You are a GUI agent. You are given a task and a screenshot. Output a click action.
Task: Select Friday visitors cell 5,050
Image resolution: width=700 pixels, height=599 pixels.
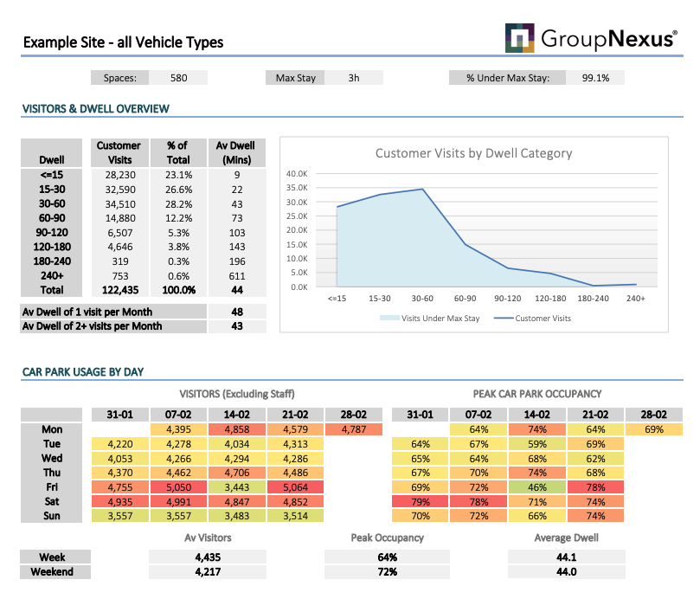click(x=178, y=487)
